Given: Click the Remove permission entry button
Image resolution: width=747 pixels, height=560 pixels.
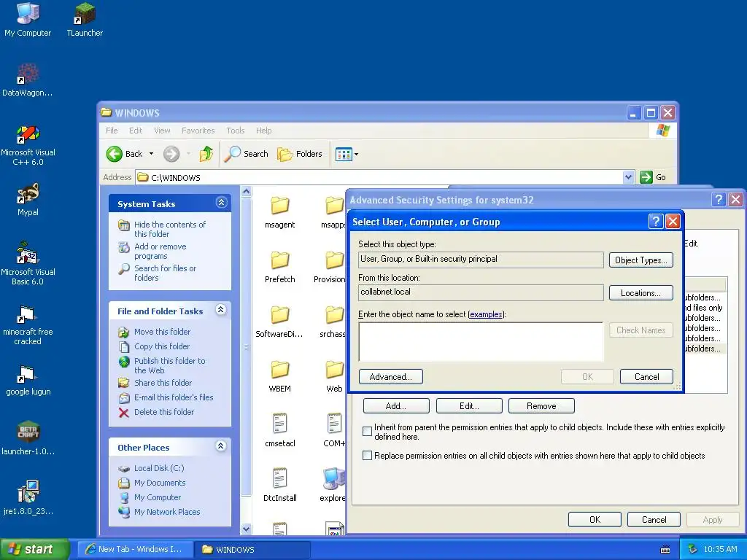Looking at the screenshot, I should coord(541,405).
